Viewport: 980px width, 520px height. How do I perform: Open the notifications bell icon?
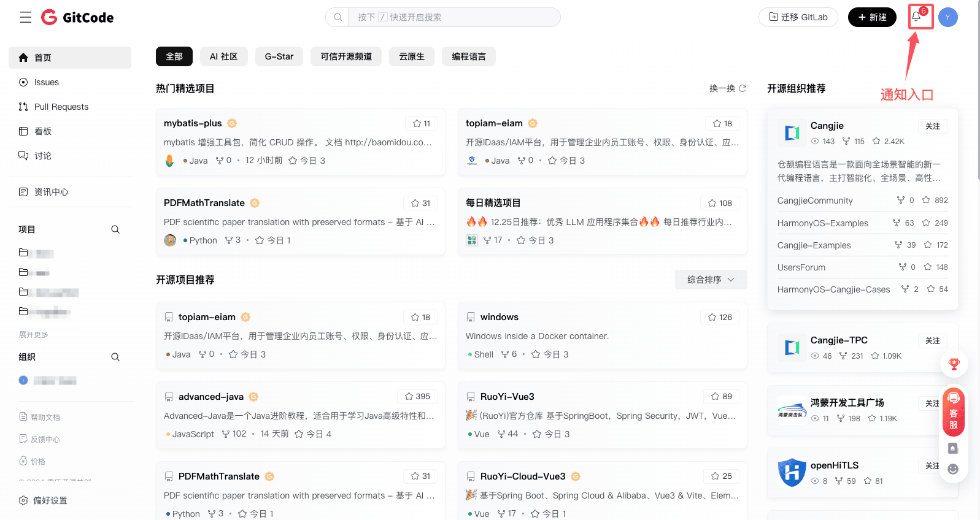pyautogui.click(x=917, y=17)
